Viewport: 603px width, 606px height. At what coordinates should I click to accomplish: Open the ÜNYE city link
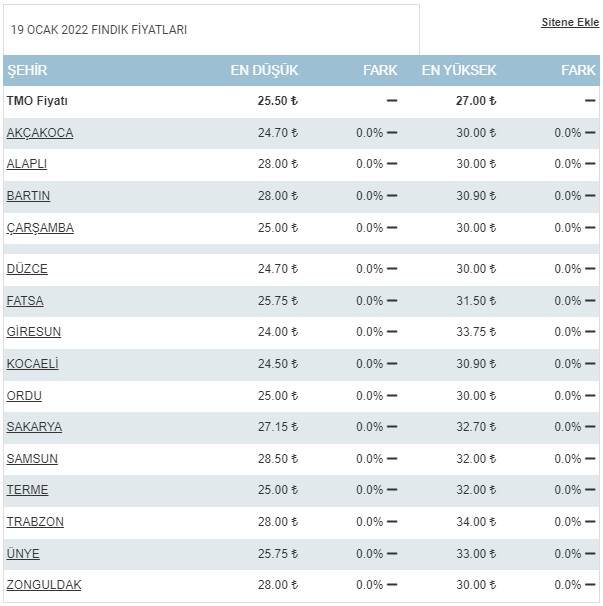23,554
